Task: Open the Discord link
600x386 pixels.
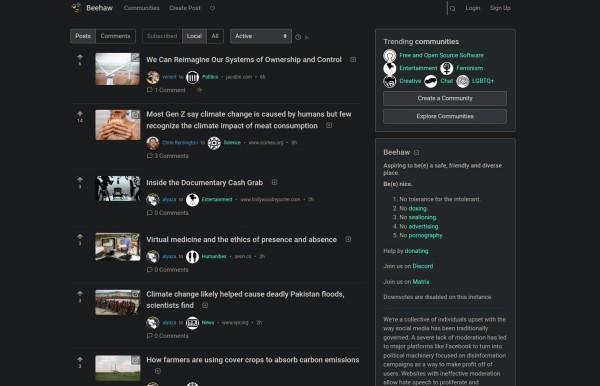Action: [423, 266]
